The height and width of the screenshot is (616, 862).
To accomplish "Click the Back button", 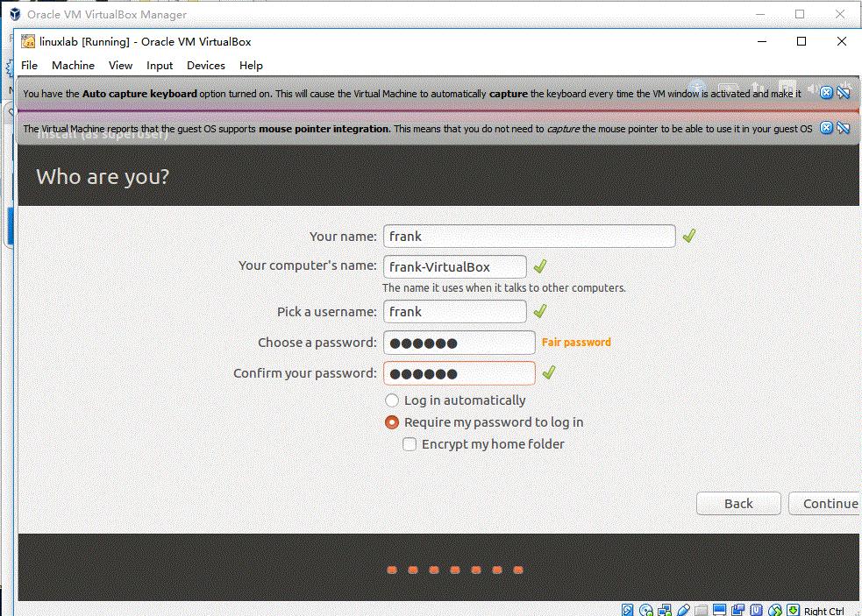I will pos(738,503).
